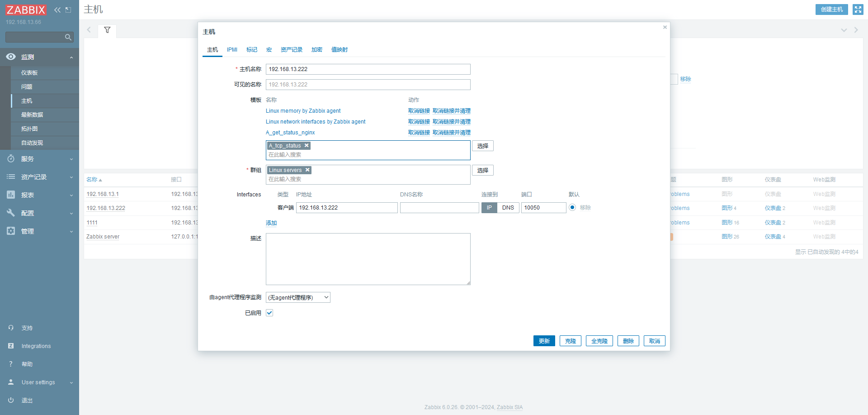
Task: Open the 资产记录 tab in dialog
Action: click(291, 50)
